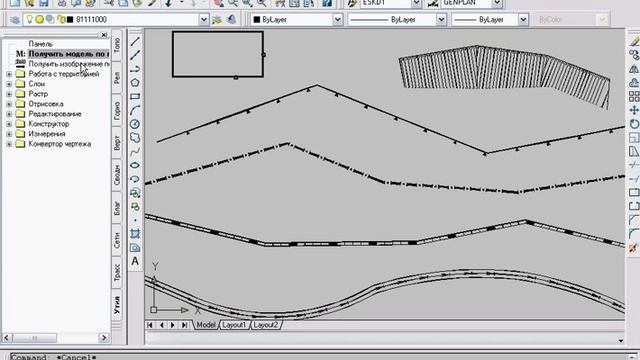
Task: Select the Fillet tool
Action: [x=634, y=234]
